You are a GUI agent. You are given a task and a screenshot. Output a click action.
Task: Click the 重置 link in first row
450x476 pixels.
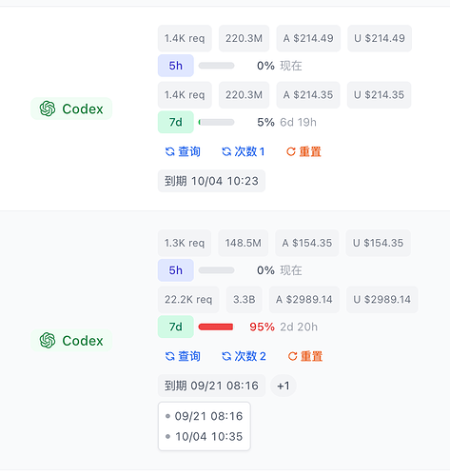(x=310, y=151)
